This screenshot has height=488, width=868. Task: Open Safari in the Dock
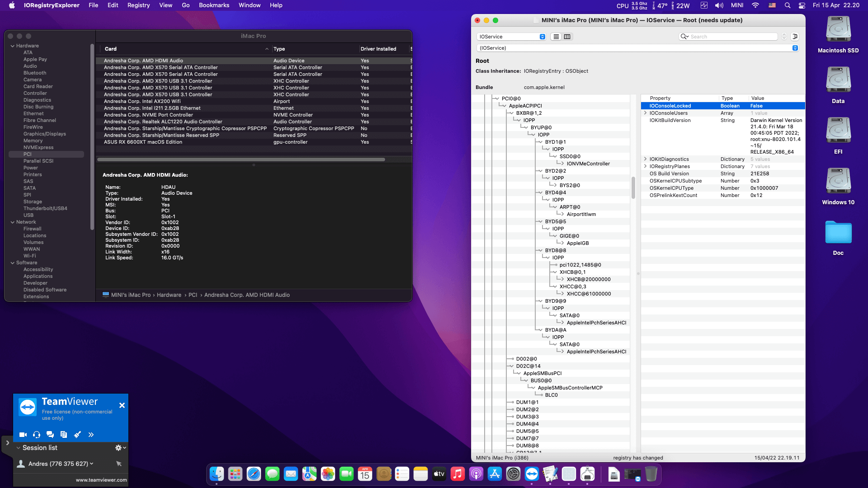(254, 474)
